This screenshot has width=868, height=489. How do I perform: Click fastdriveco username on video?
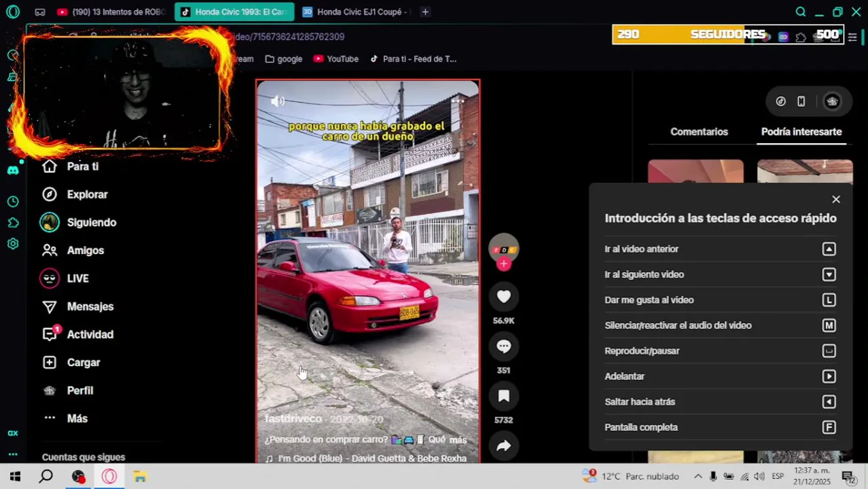pos(293,419)
